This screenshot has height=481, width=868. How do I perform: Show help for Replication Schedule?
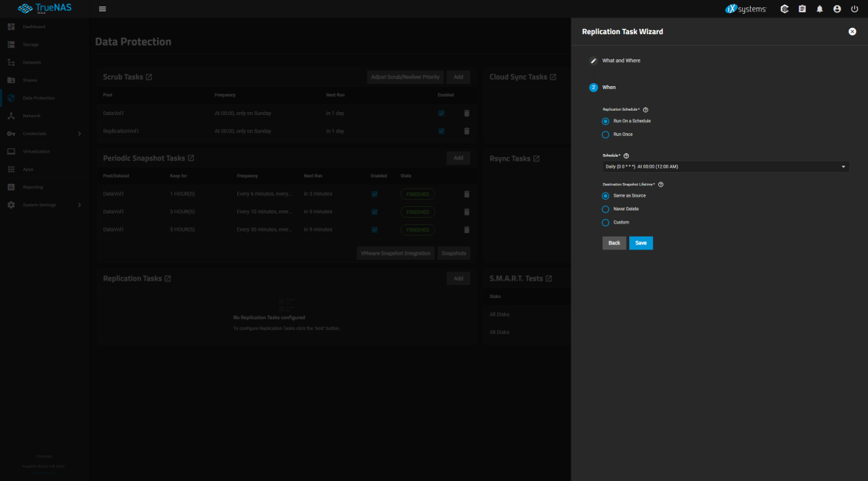(x=645, y=109)
